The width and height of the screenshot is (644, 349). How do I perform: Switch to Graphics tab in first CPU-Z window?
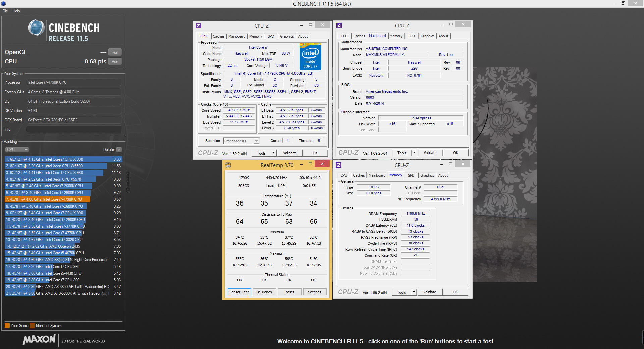pyautogui.click(x=287, y=36)
